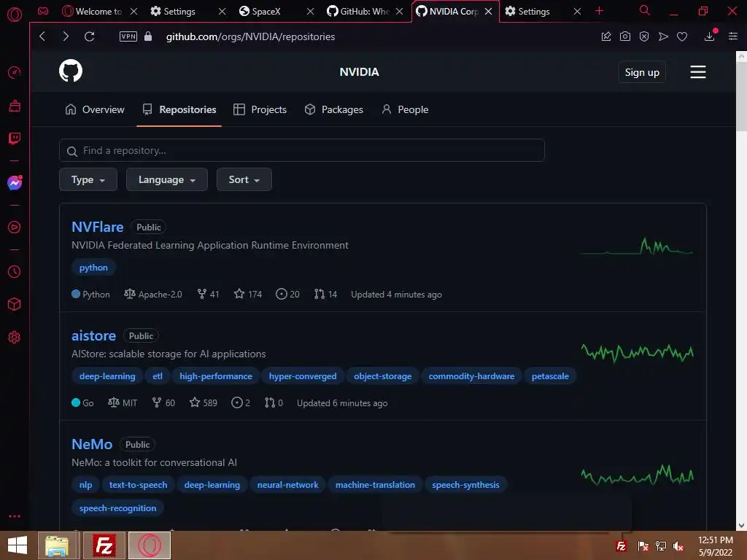The image size is (747, 560).
Task: Go to GitHub home via Octocat logo
Action: coord(71,71)
